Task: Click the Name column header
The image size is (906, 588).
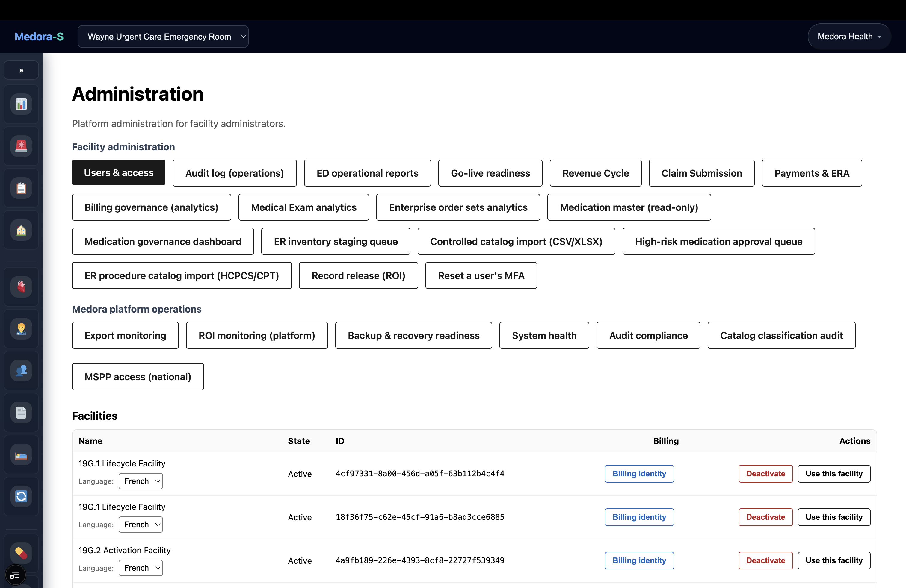Action: pyautogui.click(x=90, y=441)
